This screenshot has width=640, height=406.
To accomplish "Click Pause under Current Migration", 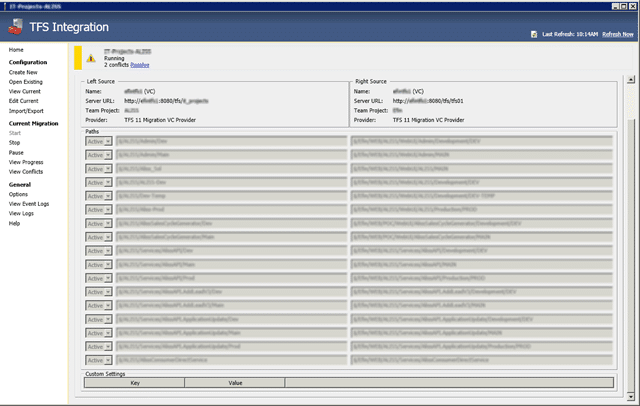I will [x=16, y=153].
